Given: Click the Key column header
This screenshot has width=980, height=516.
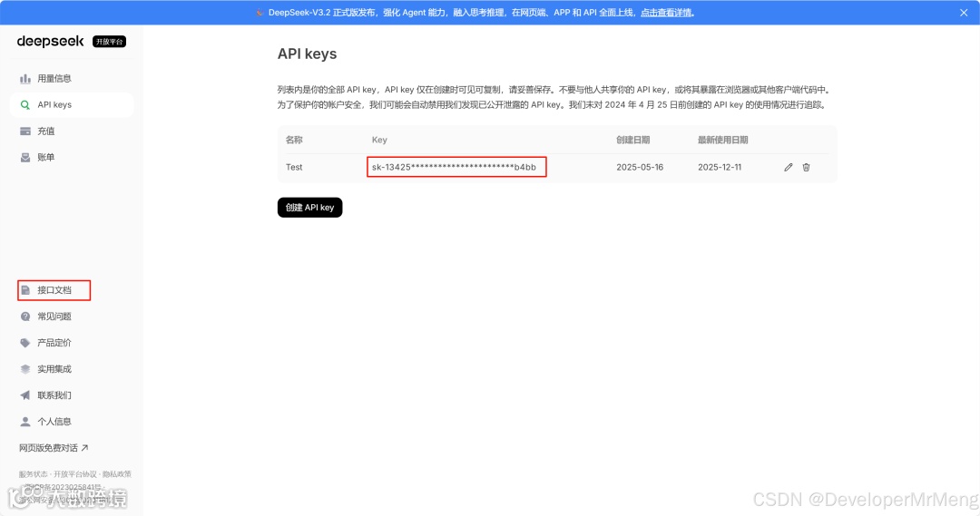Looking at the screenshot, I should 379,140.
